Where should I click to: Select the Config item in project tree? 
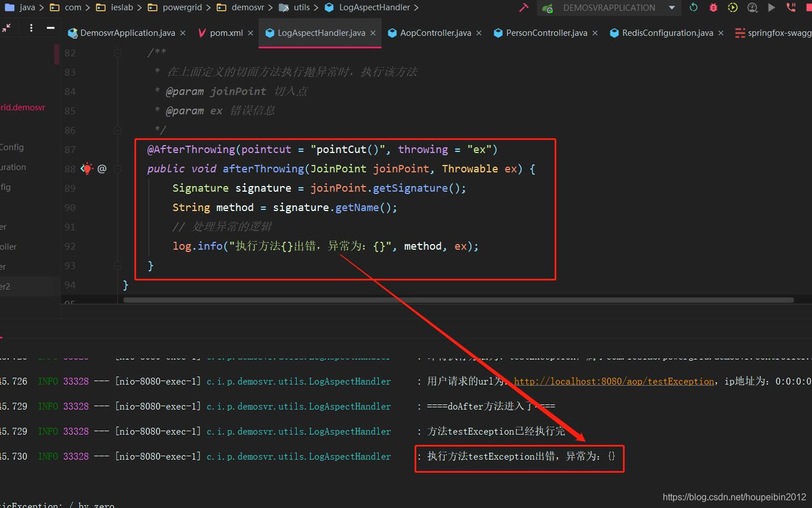[12, 147]
